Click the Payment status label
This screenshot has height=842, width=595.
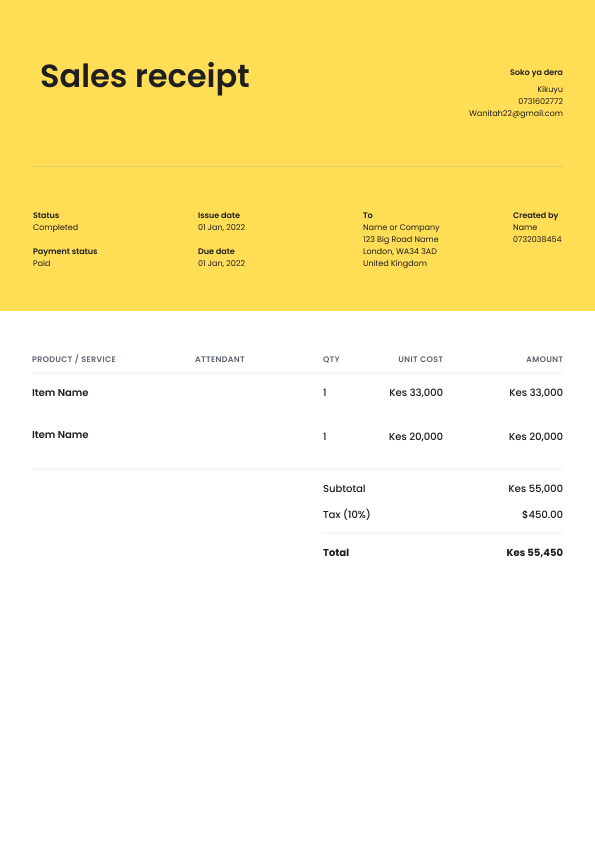click(x=65, y=251)
